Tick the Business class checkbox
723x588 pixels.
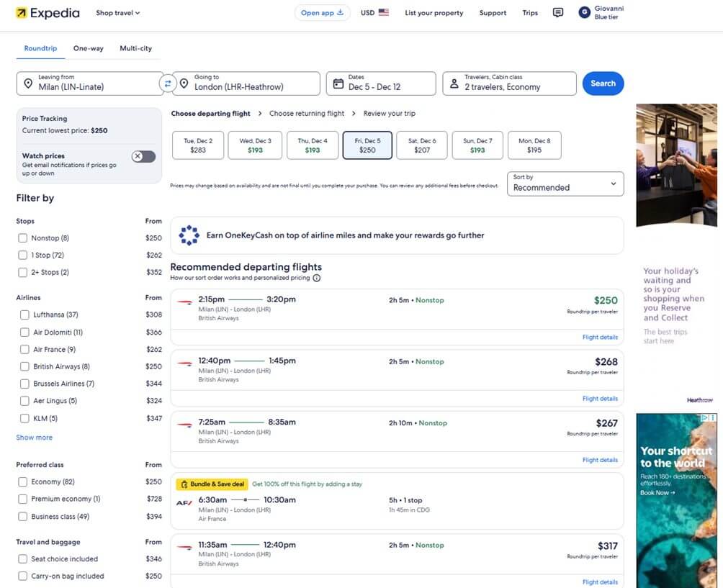point(23,517)
